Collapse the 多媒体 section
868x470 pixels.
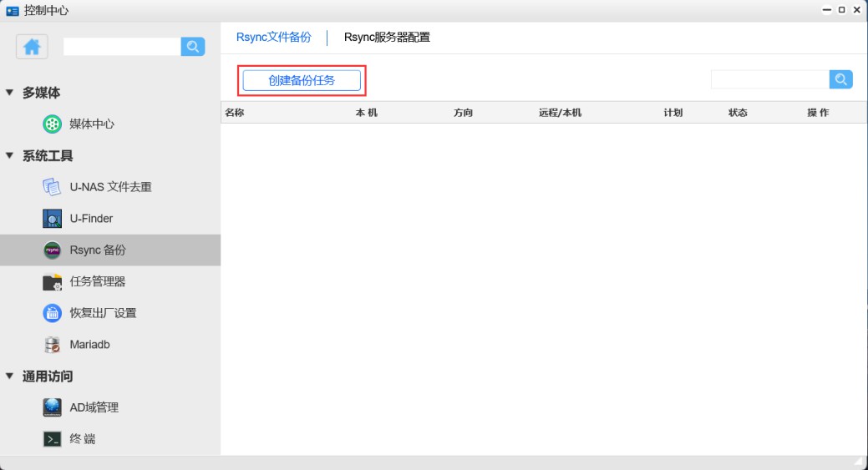coord(10,93)
